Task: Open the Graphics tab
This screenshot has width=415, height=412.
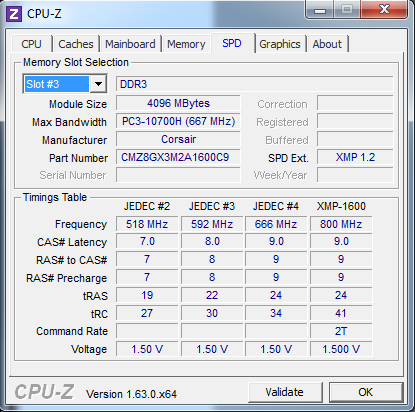Action: [280, 44]
